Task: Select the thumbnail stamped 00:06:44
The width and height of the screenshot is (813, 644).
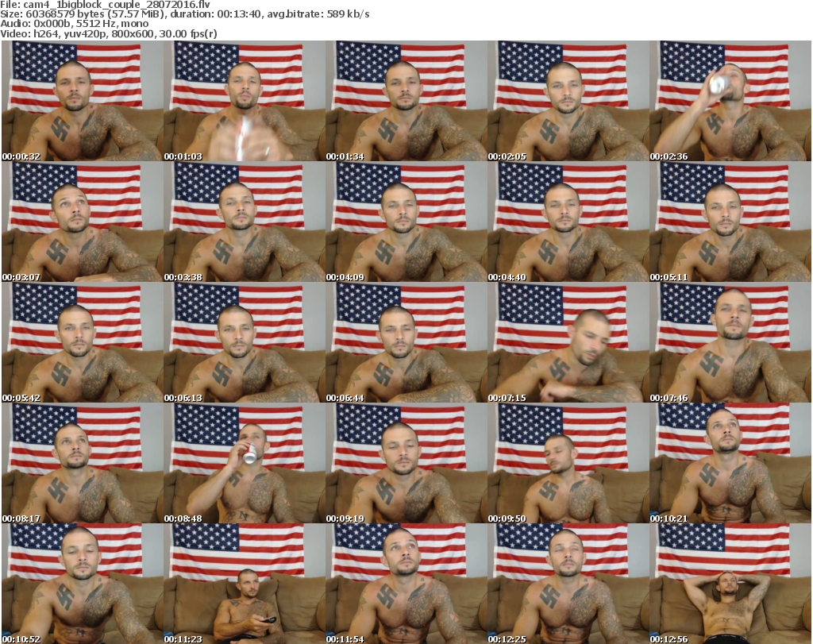Action: pyautogui.click(x=406, y=343)
